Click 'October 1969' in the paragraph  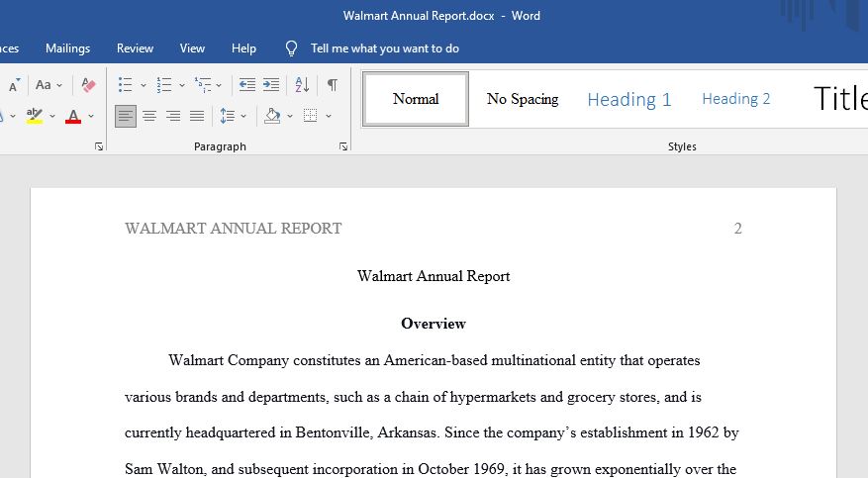point(460,469)
